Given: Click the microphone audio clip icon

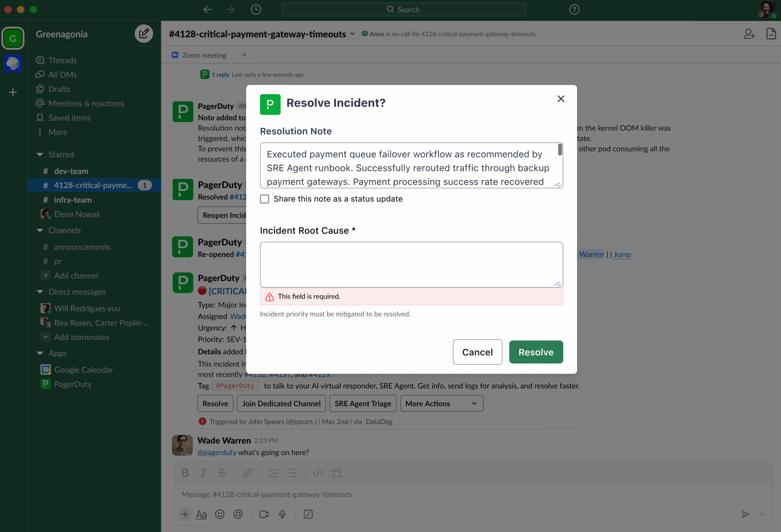Looking at the screenshot, I should point(282,514).
